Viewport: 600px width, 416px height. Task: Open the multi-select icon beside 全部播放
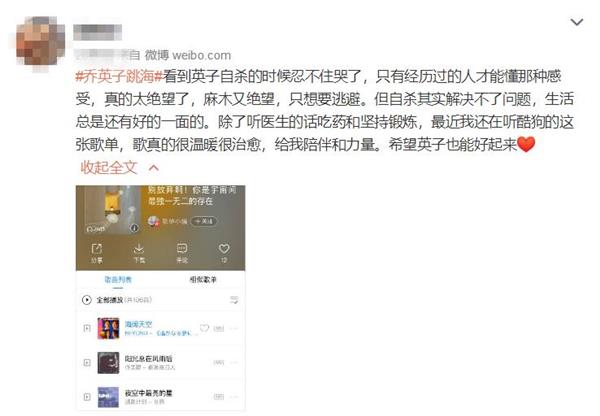click(234, 300)
